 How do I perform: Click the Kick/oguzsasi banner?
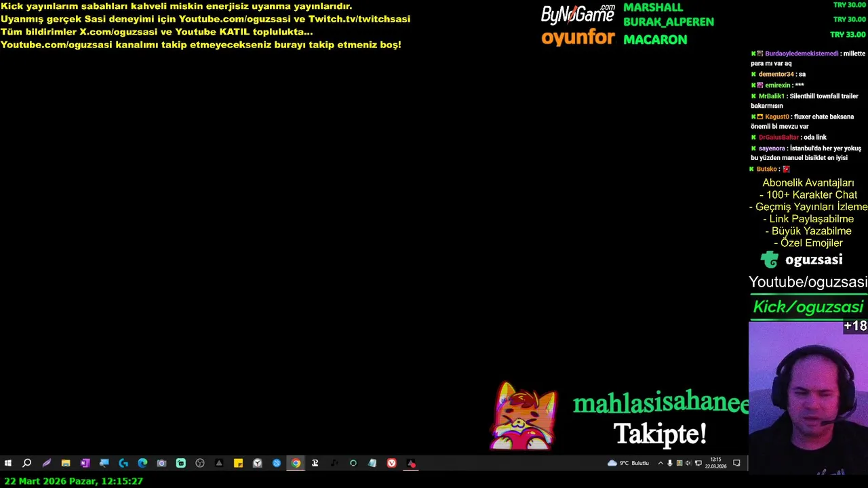click(x=808, y=306)
